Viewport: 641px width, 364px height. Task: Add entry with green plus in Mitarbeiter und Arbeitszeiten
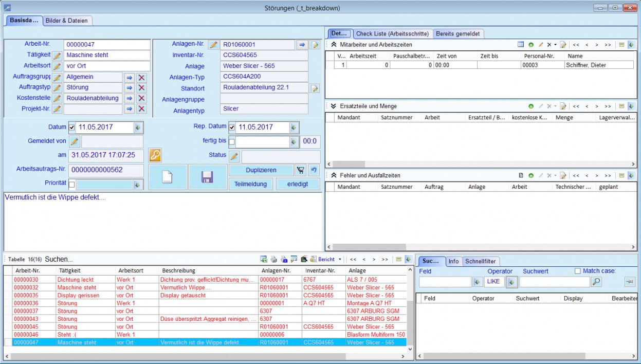click(531, 45)
